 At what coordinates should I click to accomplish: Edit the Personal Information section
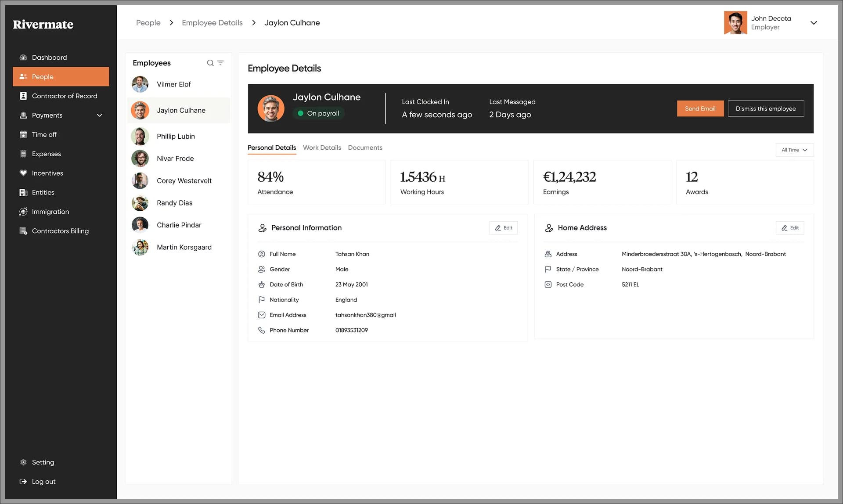[x=503, y=228]
